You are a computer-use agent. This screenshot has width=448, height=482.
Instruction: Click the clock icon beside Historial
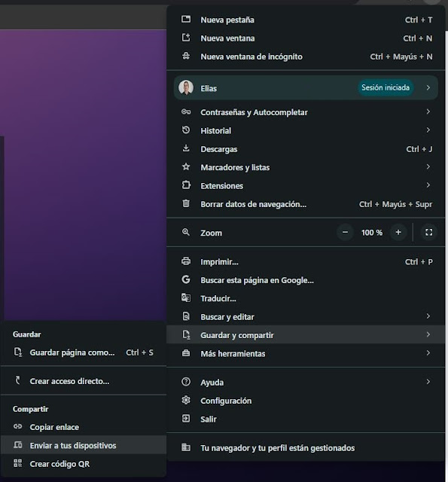click(186, 130)
